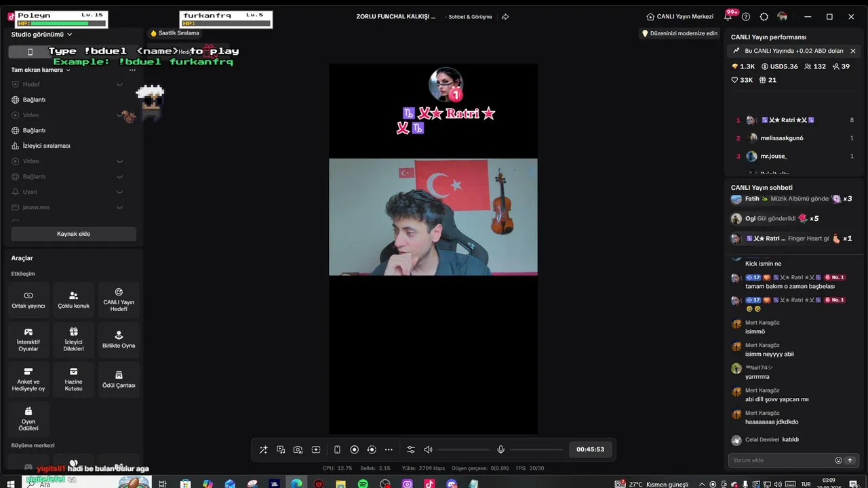Click Düzeninizi modernize edin button
Image resolution: width=868 pixels, height=488 pixels.
(x=679, y=33)
